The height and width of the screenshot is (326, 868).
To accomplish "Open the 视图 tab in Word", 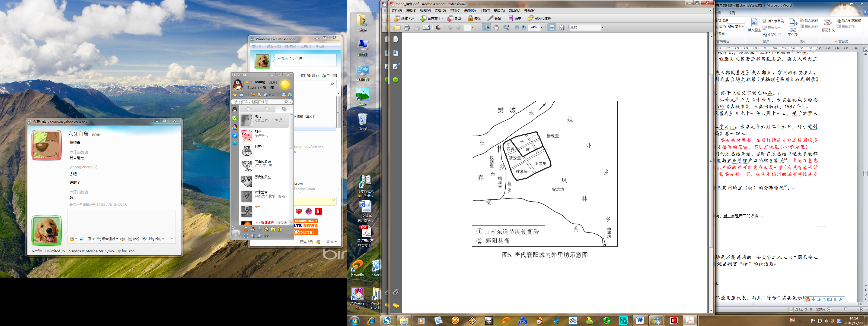I will coord(731,13).
